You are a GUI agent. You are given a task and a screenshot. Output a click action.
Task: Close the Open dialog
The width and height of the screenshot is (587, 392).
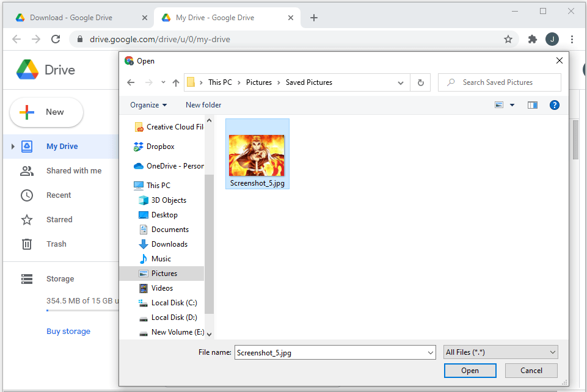tap(560, 60)
